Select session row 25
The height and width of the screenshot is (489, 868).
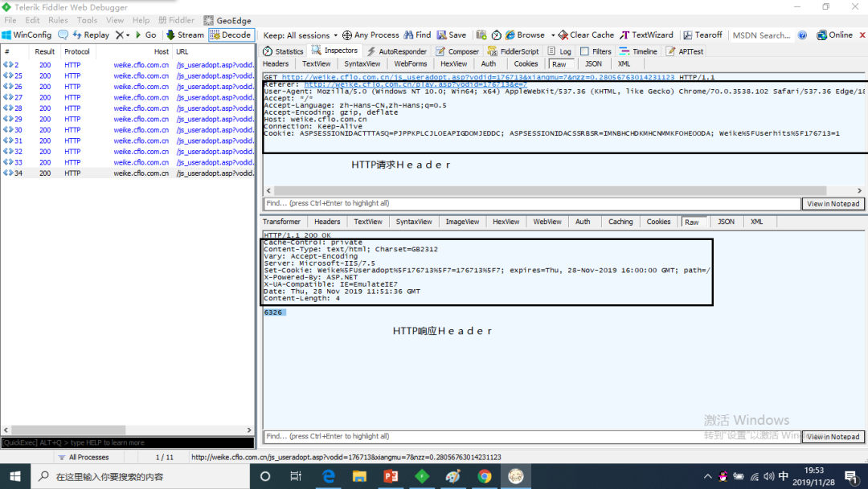point(127,75)
